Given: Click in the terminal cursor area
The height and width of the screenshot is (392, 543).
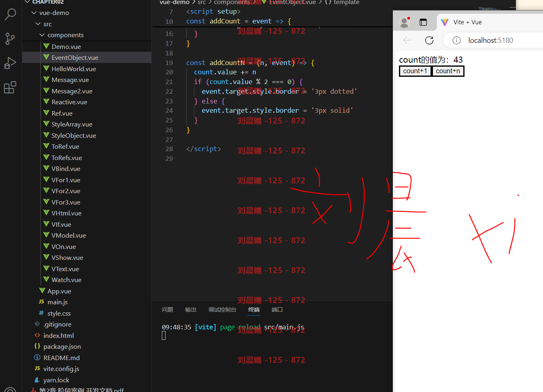Looking at the screenshot, I should (x=163, y=336).
